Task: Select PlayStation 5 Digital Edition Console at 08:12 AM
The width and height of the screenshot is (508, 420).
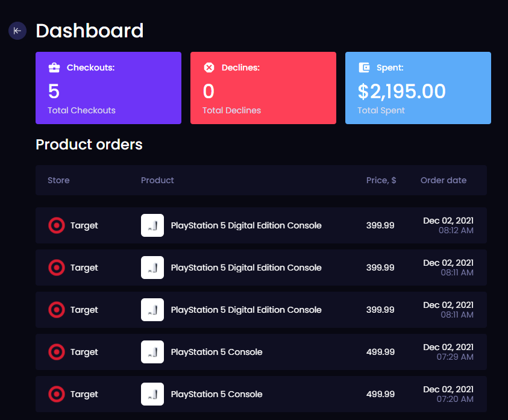Action: pyautogui.click(x=246, y=225)
